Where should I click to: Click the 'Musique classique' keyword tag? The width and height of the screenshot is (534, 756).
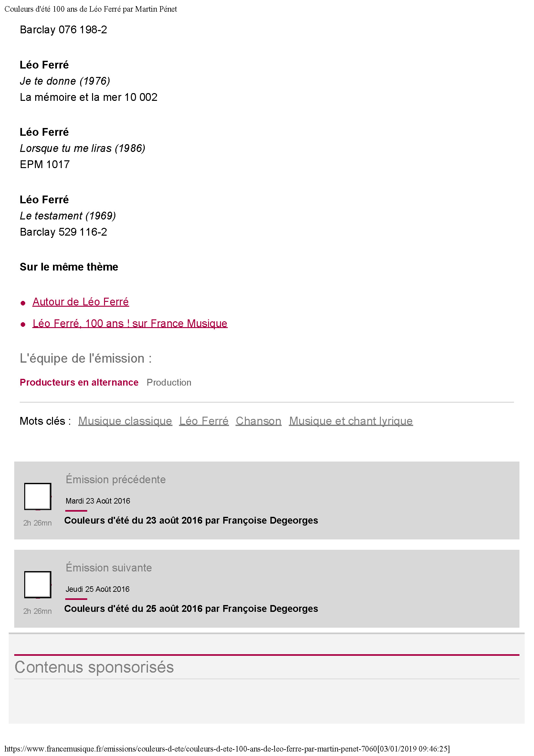pos(125,421)
